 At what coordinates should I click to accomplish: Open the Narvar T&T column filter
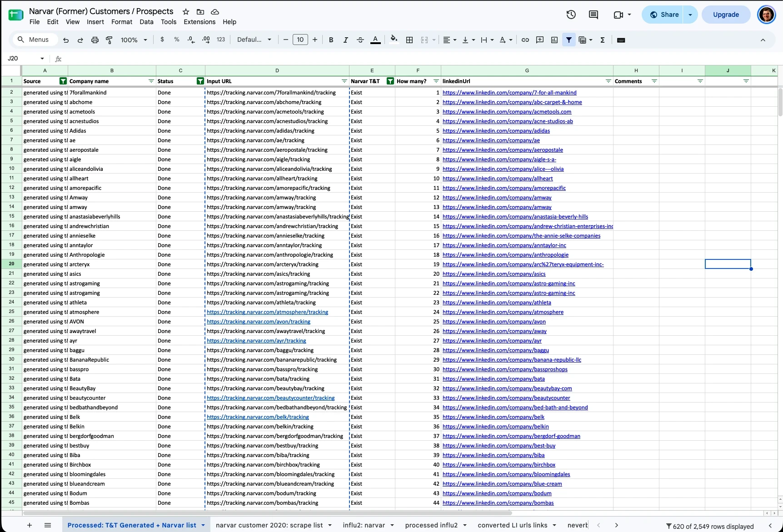click(390, 81)
